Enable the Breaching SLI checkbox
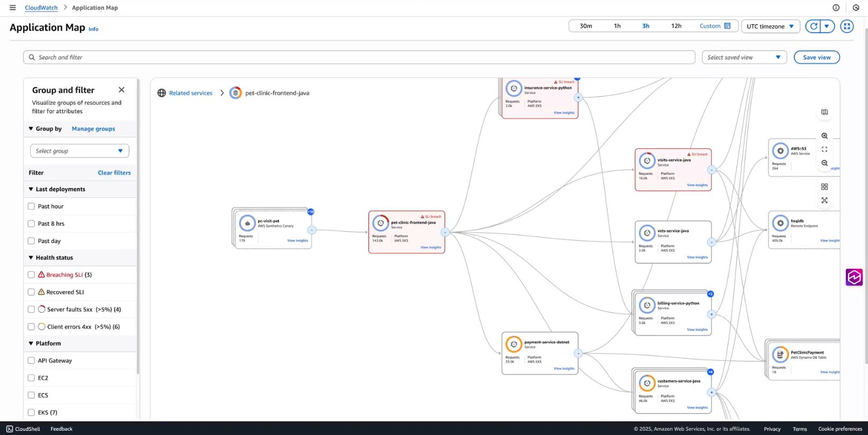 tap(31, 275)
